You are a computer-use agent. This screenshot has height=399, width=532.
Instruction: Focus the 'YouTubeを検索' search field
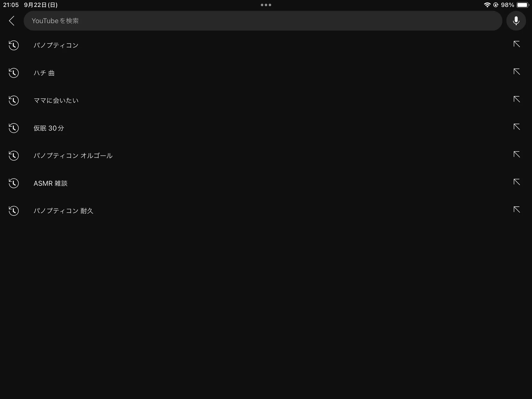coord(263,21)
